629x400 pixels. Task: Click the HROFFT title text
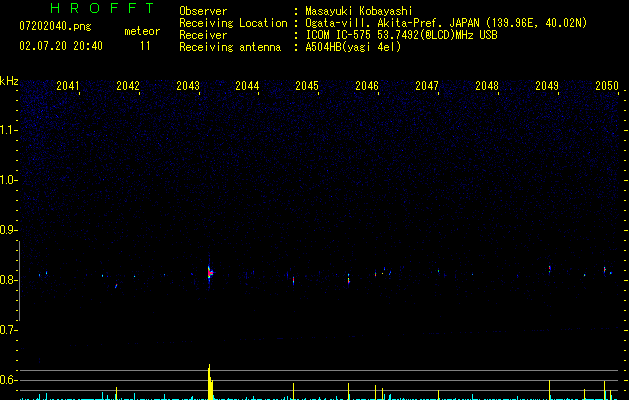click(x=102, y=8)
